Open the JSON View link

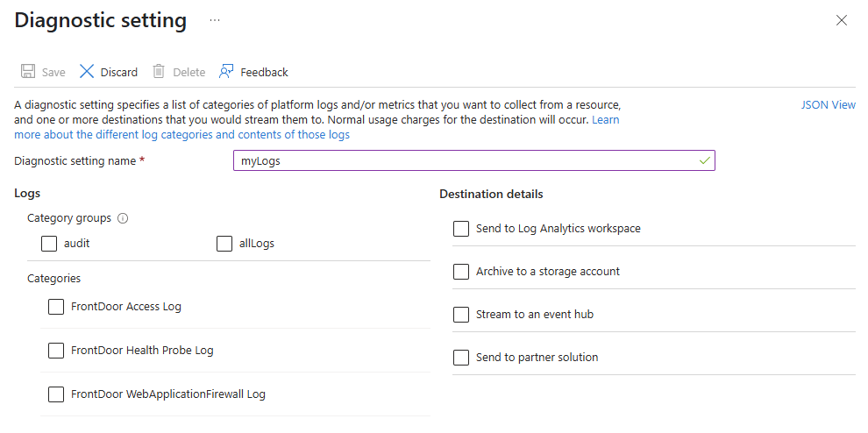click(x=828, y=105)
